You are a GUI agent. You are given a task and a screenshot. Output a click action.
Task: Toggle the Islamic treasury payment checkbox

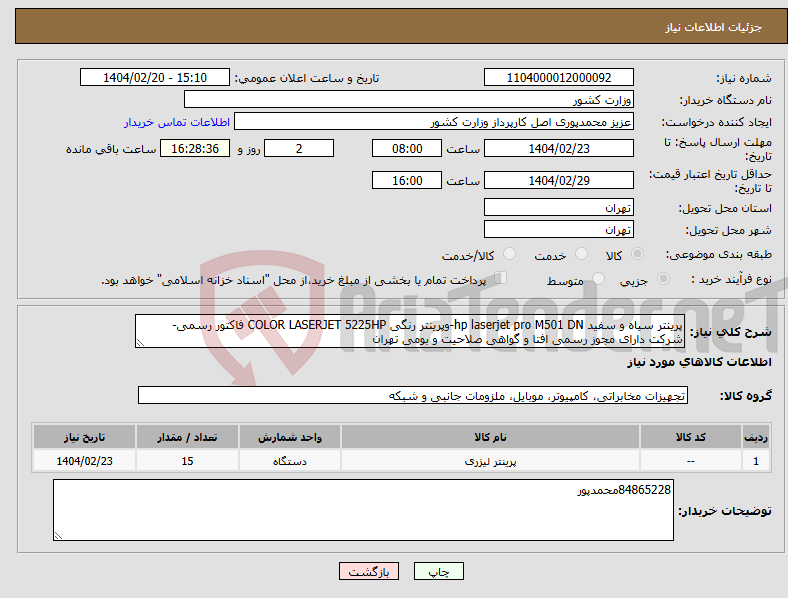tap(501, 278)
